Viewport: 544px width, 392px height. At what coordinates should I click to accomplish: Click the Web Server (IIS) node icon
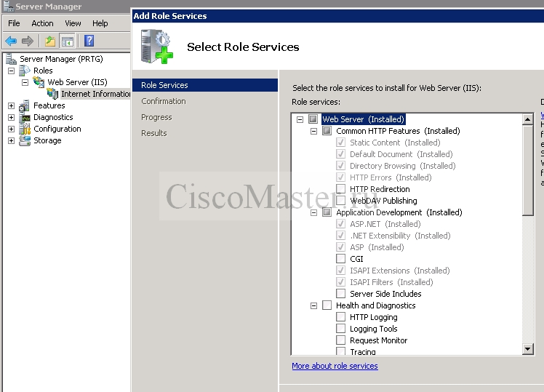[39, 82]
